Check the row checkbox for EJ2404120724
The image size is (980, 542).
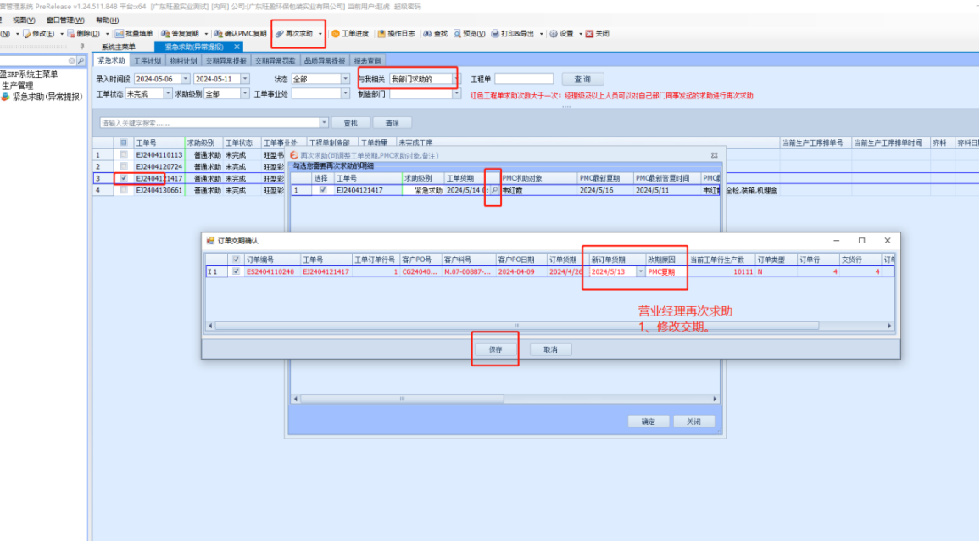pos(124,166)
